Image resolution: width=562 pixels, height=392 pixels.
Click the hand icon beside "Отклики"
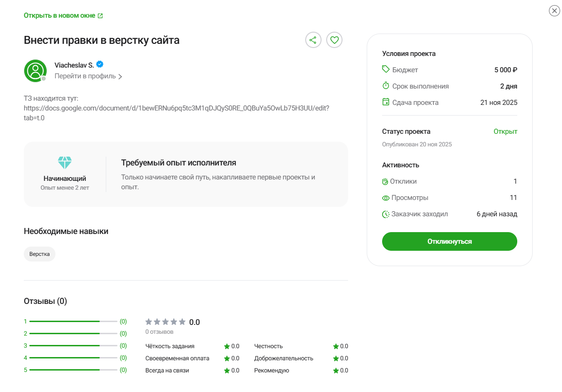tap(385, 181)
